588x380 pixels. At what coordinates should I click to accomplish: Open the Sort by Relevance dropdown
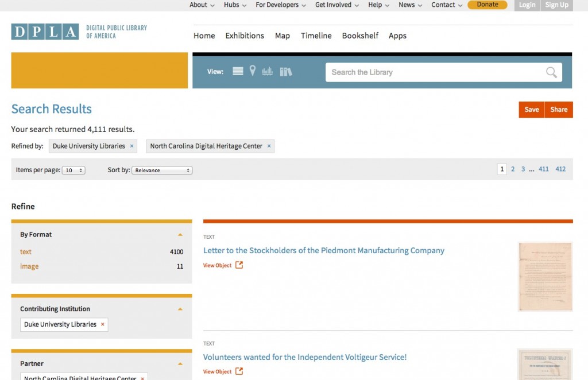pos(163,170)
